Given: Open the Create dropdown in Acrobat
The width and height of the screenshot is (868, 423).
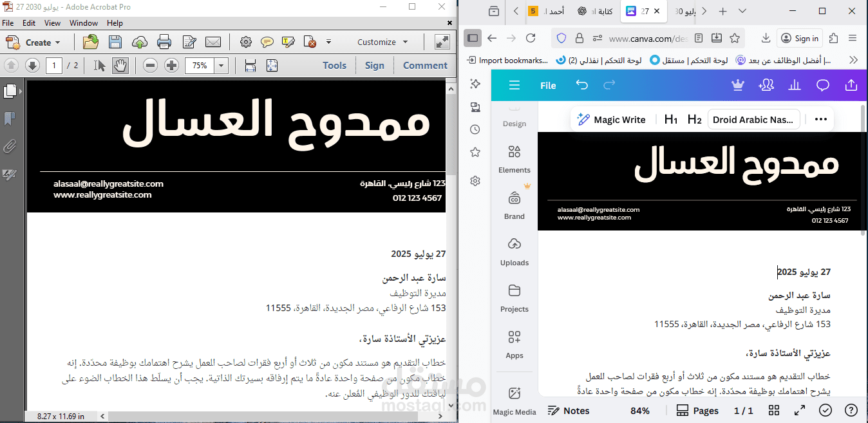Looking at the screenshot, I should pyautogui.click(x=33, y=42).
